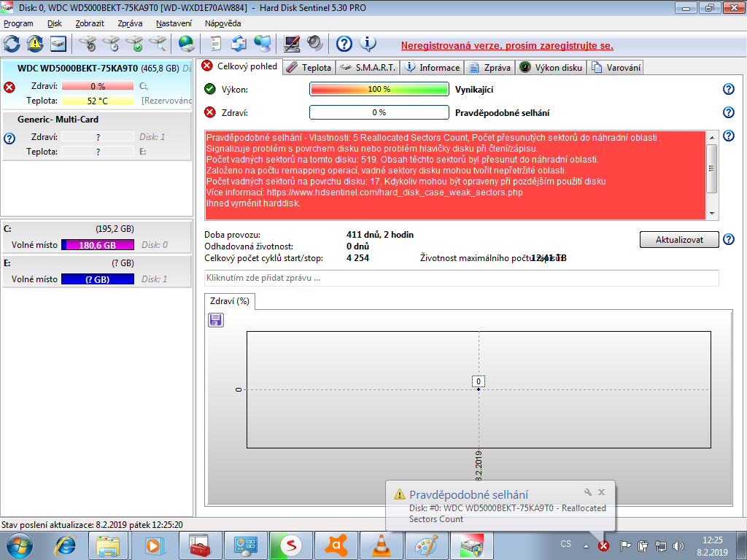Click the send email envelope toolbar icon

pyautogui.click(x=239, y=44)
